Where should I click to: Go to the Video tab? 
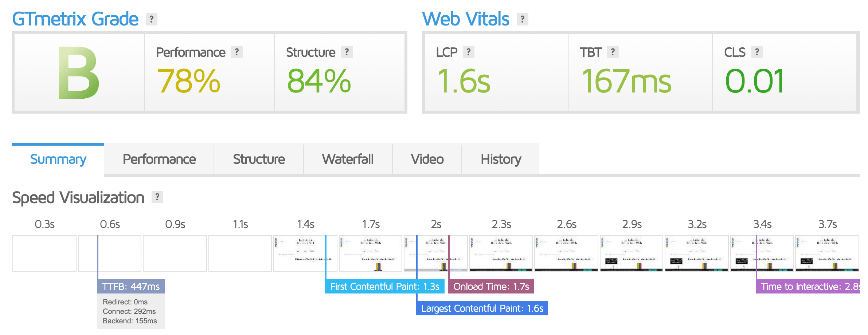click(x=427, y=159)
